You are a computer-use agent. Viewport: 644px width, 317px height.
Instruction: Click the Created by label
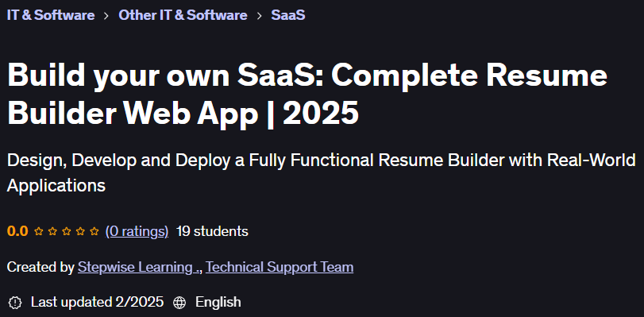(40, 267)
